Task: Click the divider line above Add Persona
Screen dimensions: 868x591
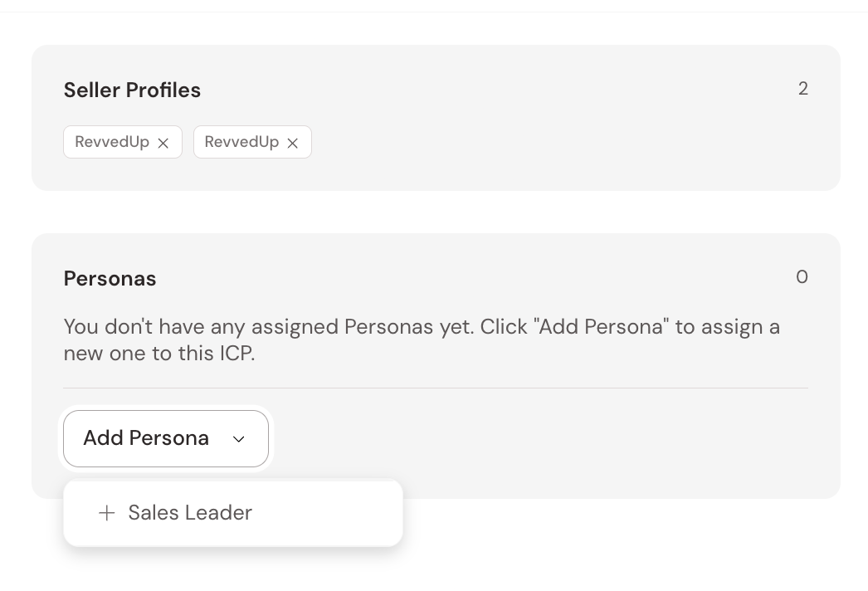Action: pyautogui.click(x=435, y=388)
